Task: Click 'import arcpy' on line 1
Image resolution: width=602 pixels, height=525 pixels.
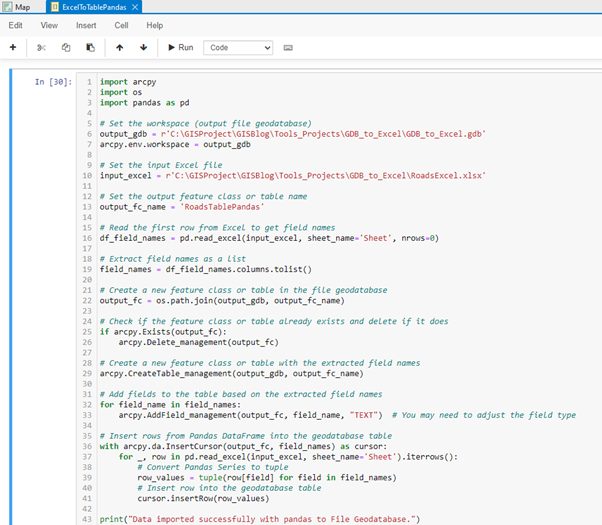Action: click(x=128, y=82)
